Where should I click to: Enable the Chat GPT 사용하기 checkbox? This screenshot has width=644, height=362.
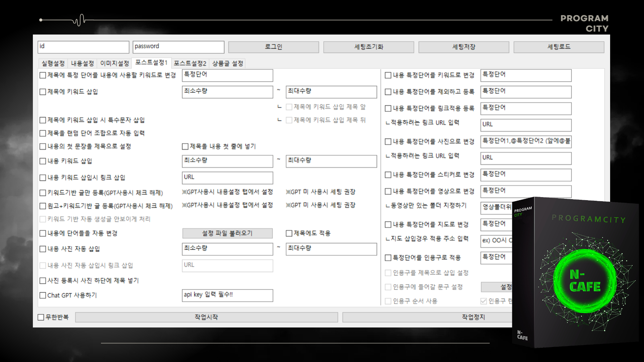(43, 295)
